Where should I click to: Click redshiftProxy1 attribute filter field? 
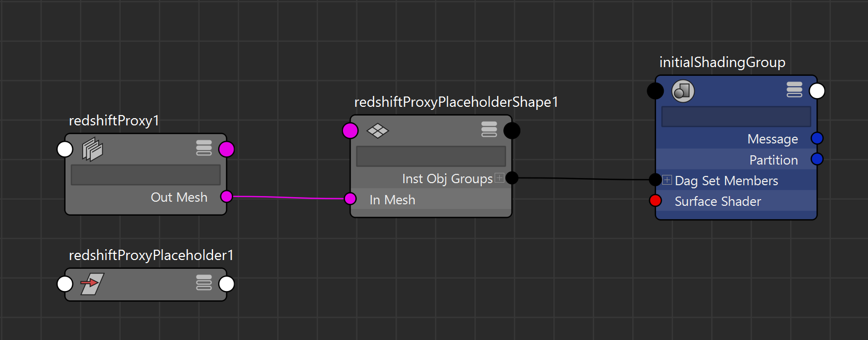(x=145, y=175)
